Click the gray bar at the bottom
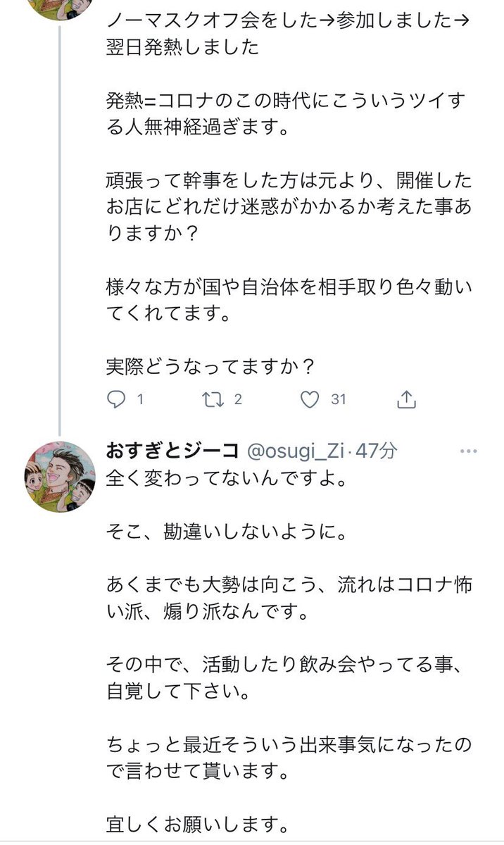The width and height of the screenshot is (504, 845). tap(252, 841)
